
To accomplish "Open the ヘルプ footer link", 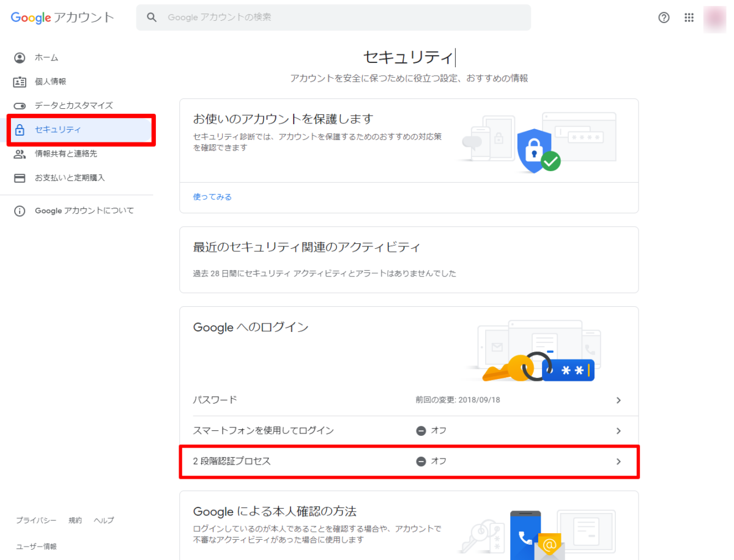I will click(x=103, y=520).
